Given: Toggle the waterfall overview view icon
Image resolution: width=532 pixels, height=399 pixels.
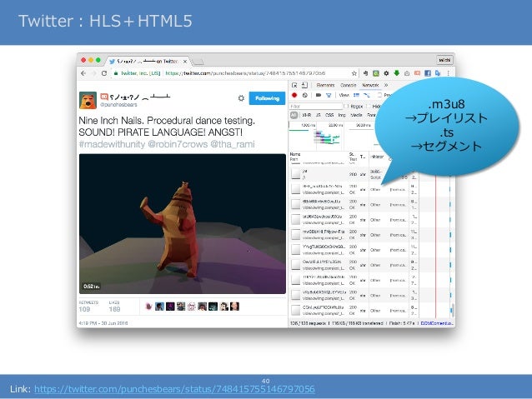Looking at the screenshot, I should (366, 95).
